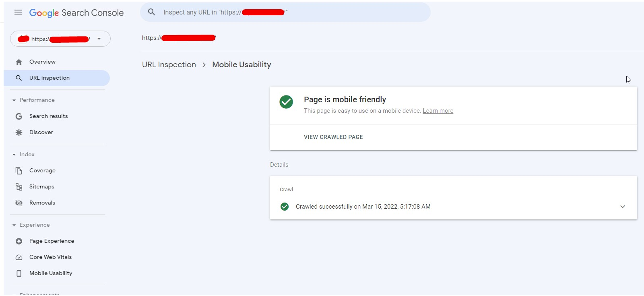Click the search magnifier icon in URL bar
Screen dimensions: 644x296
[x=152, y=12]
